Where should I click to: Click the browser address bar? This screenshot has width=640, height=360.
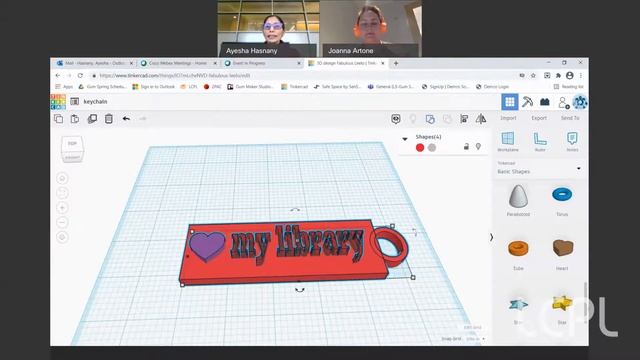point(302,76)
